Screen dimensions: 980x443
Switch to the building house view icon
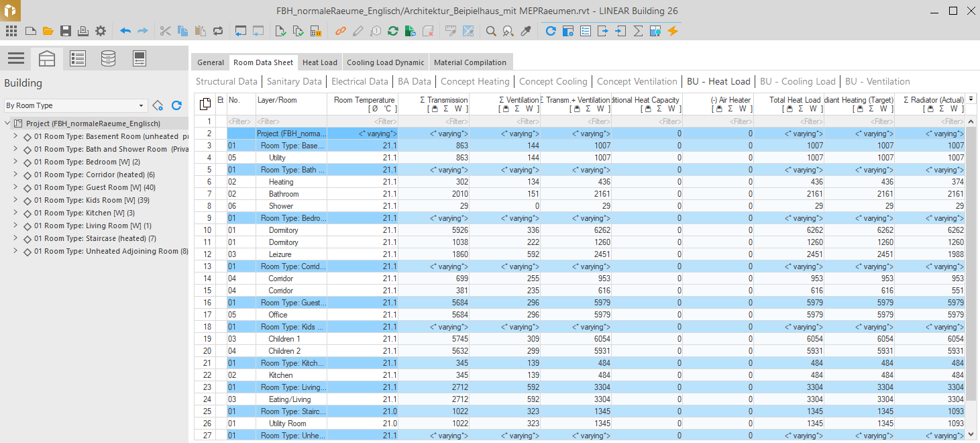[47, 58]
